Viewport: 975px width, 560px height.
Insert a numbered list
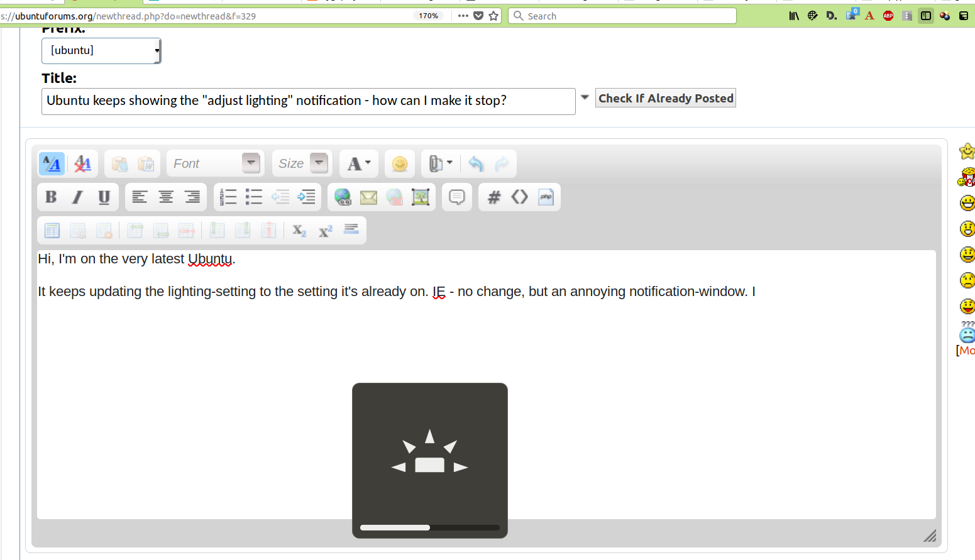228,197
